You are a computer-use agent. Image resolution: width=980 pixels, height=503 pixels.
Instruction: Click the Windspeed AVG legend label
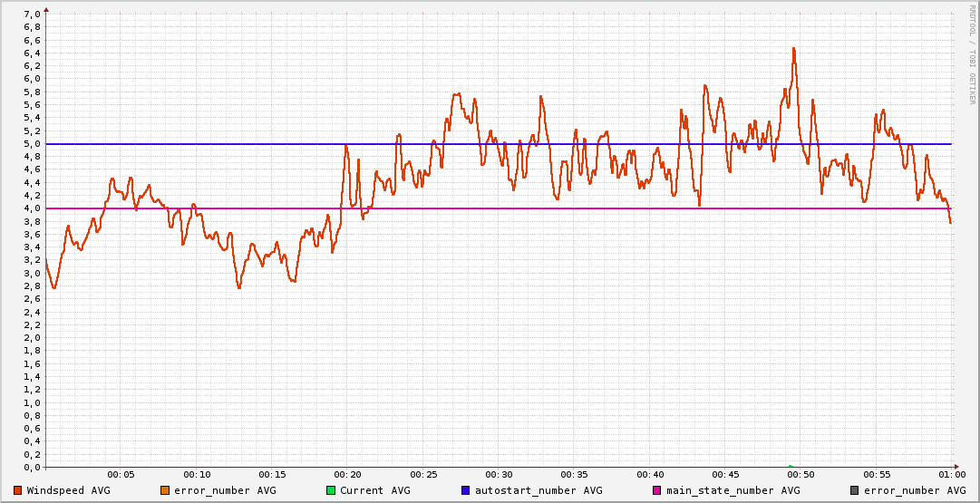tap(68, 490)
